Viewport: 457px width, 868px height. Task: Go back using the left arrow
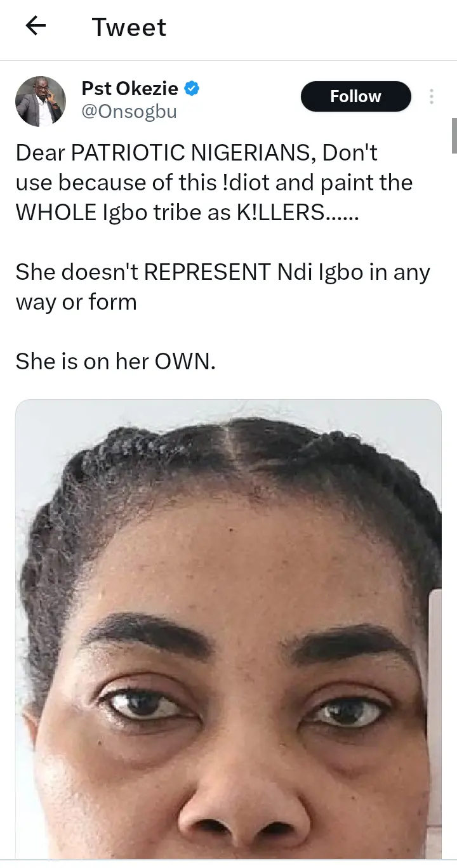click(36, 26)
